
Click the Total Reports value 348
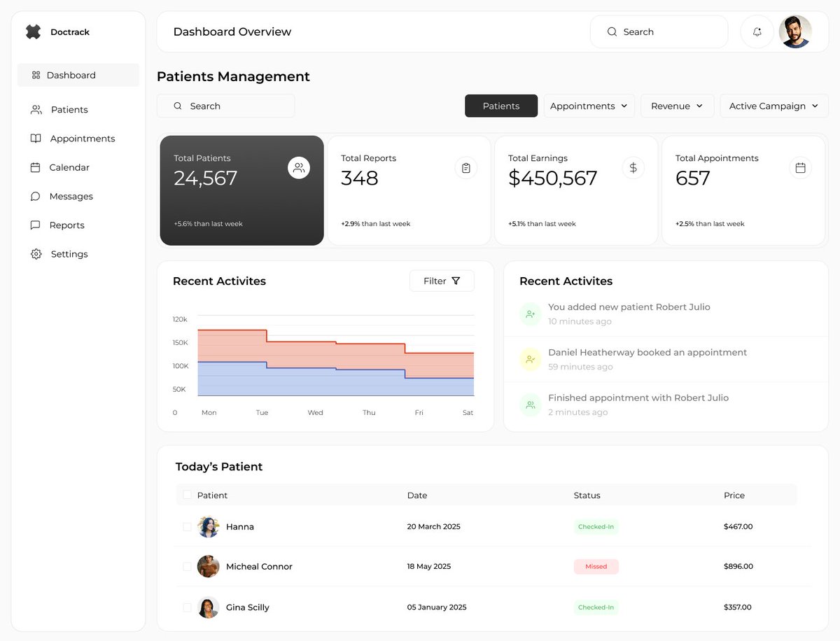pos(360,178)
